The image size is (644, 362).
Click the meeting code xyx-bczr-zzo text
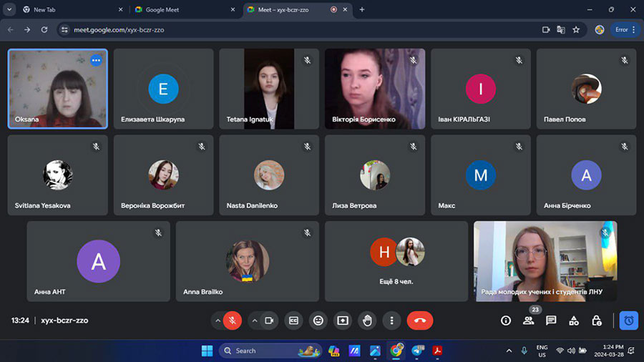click(64, 321)
